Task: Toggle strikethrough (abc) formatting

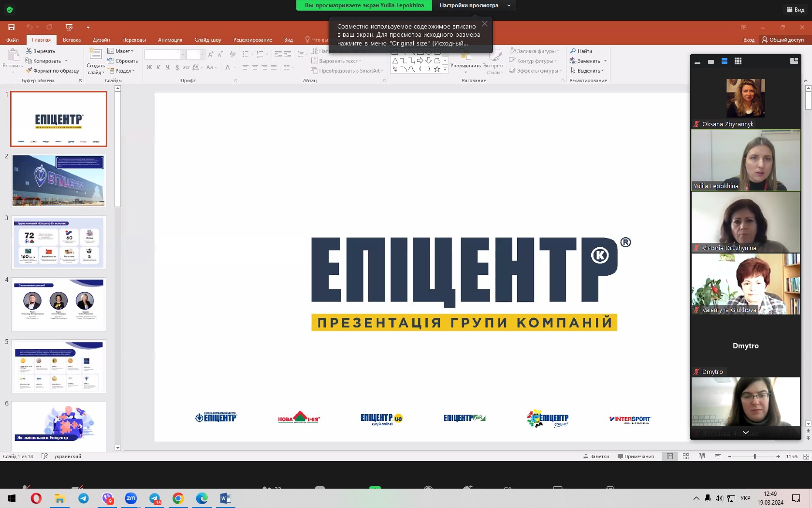Action: pyautogui.click(x=187, y=67)
